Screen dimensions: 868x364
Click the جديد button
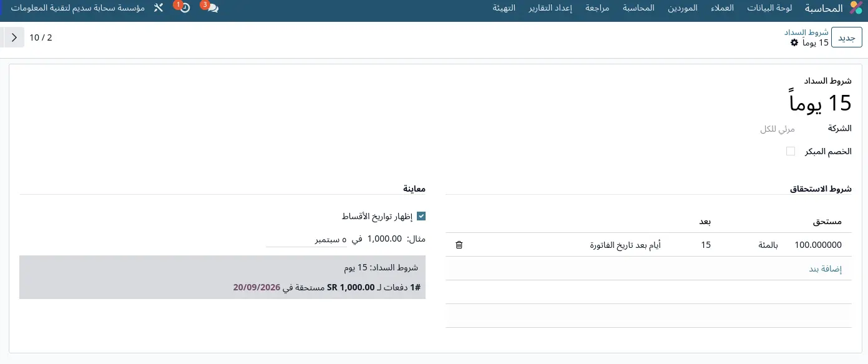(x=847, y=37)
